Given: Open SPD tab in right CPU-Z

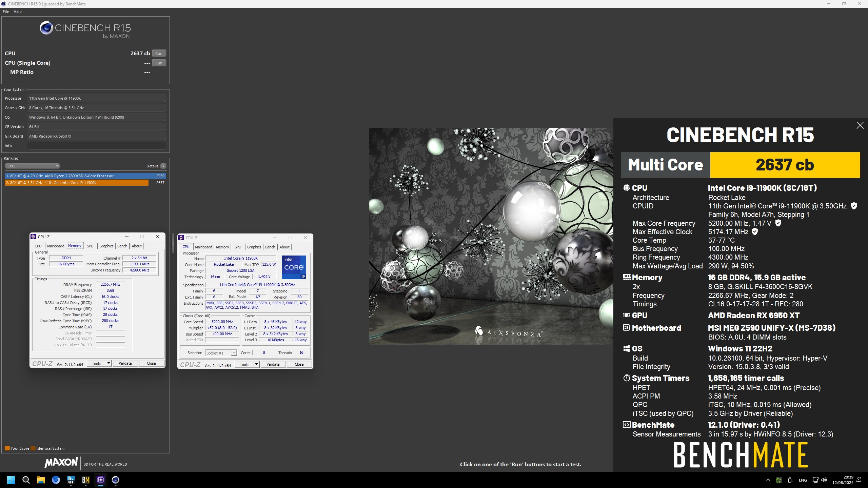Looking at the screenshot, I should click(238, 247).
